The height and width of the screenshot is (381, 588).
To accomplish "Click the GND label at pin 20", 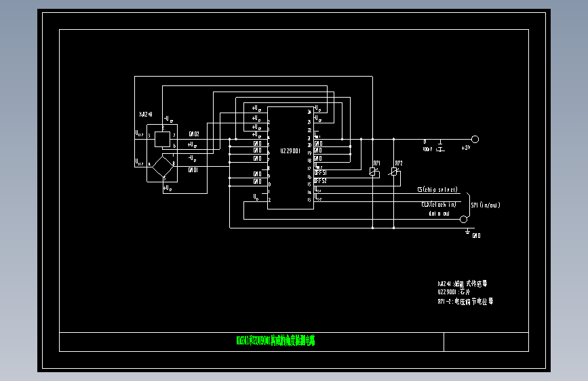I will pyautogui.click(x=318, y=144).
